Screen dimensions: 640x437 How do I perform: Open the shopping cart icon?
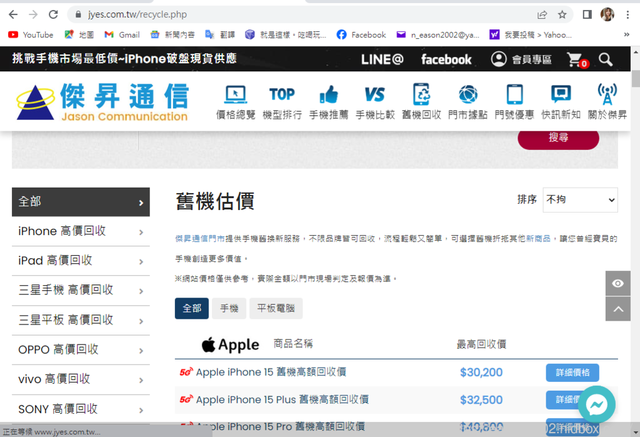point(576,60)
